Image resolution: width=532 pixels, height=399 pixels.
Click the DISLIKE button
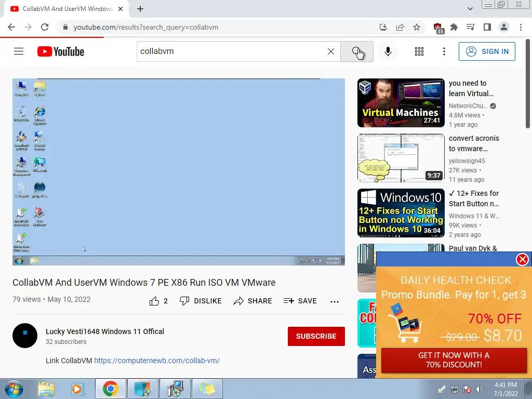(201, 301)
